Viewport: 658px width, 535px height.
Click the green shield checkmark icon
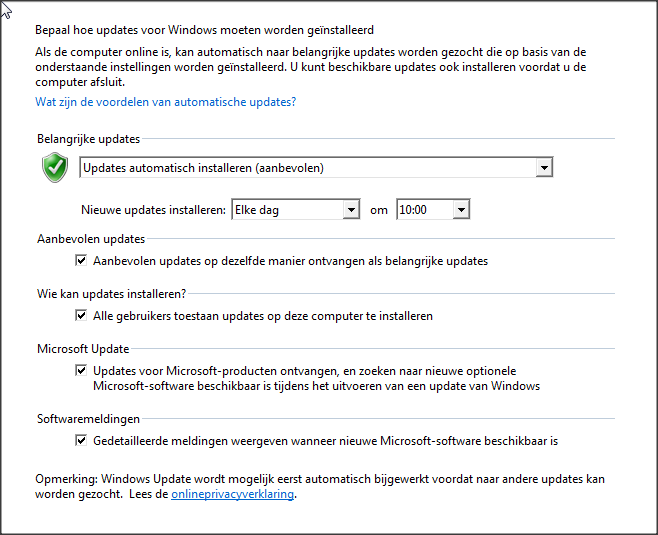(x=55, y=167)
